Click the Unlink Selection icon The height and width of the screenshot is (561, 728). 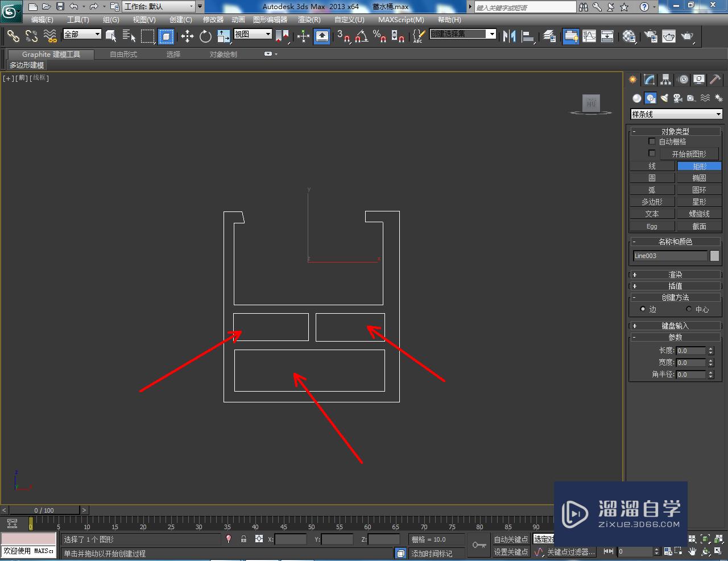(x=31, y=36)
